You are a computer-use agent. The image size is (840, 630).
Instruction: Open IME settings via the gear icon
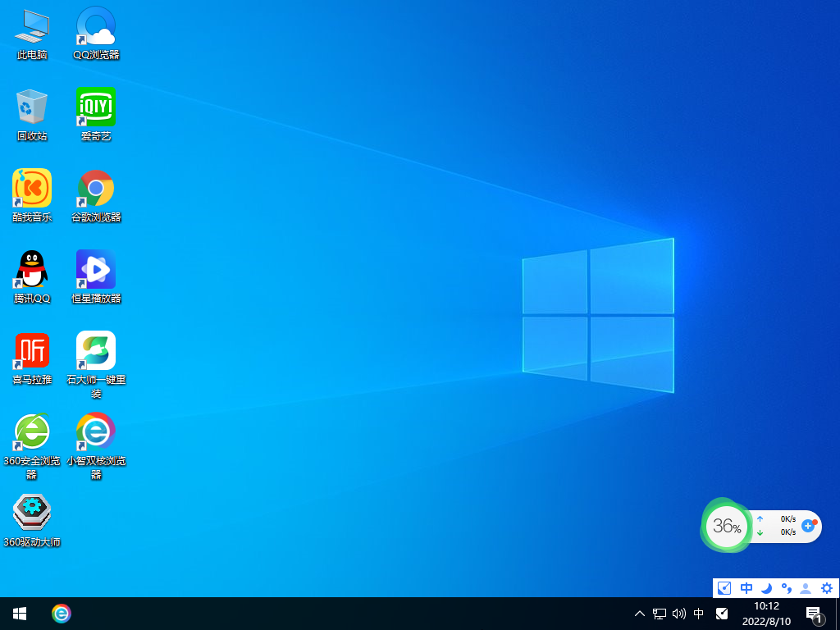(827, 588)
